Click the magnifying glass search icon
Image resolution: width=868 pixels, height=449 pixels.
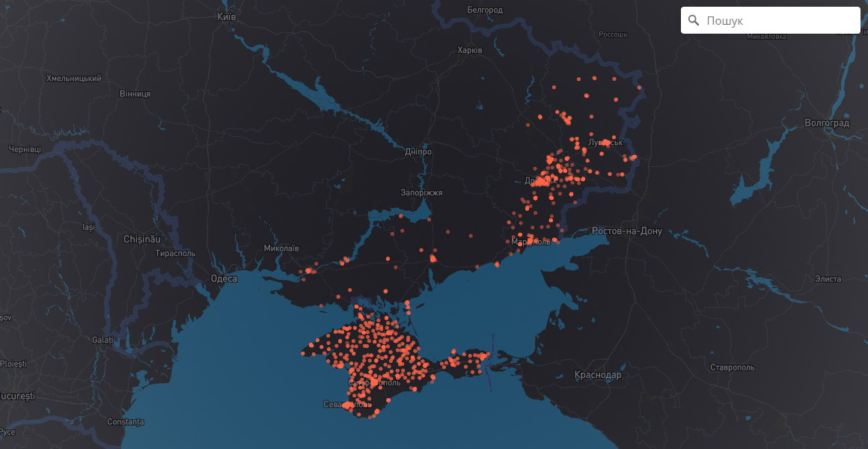[694, 20]
